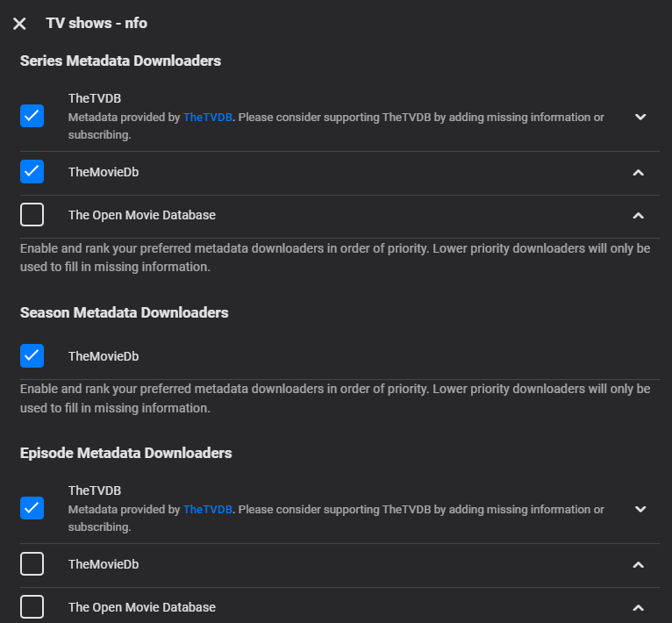Move series TheTVDB downloader down in priority
The width and height of the screenshot is (672, 623).
click(640, 117)
